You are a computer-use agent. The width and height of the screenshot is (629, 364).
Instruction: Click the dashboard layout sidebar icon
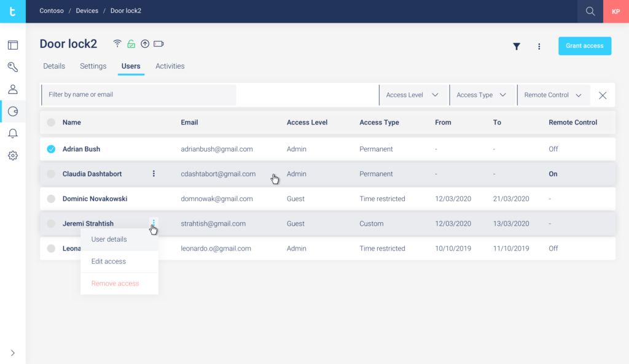coord(13,45)
